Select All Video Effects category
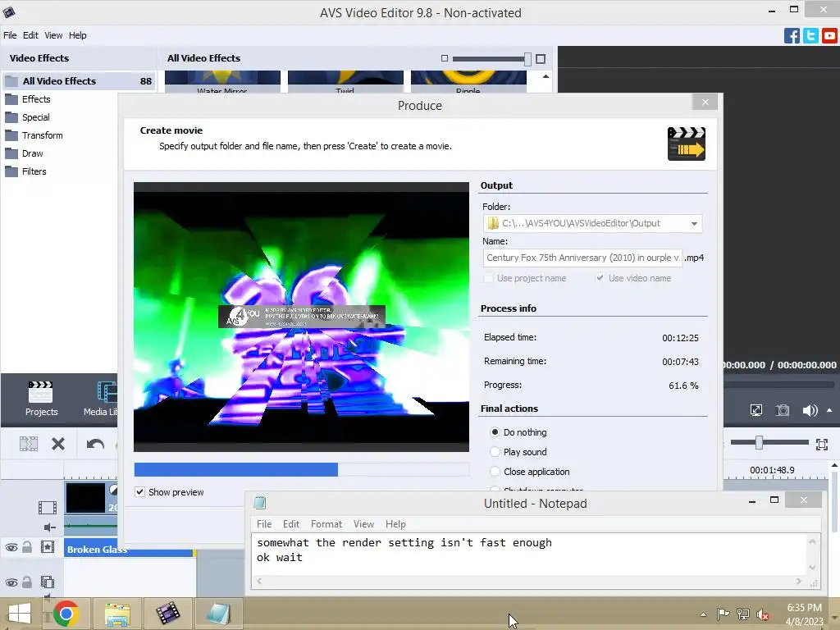 [x=79, y=81]
